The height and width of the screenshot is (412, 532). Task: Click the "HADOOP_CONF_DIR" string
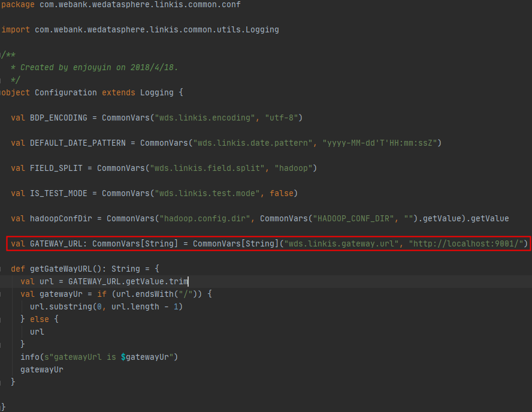[353, 218]
